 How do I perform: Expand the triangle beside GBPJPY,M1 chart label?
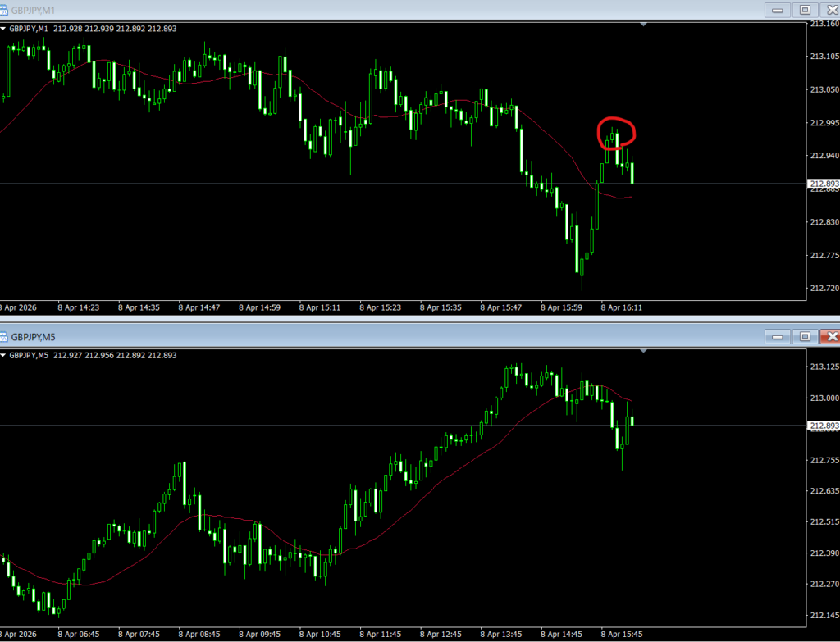click(x=4, y=29)
